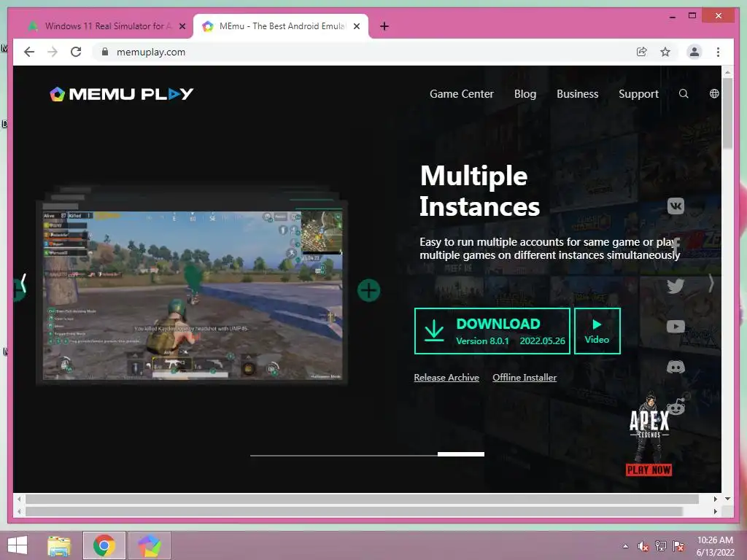The height and width of the screenshot is (560, 747).
Task: Click the address bar URL memuplay.com
Action: click(151, 52)
